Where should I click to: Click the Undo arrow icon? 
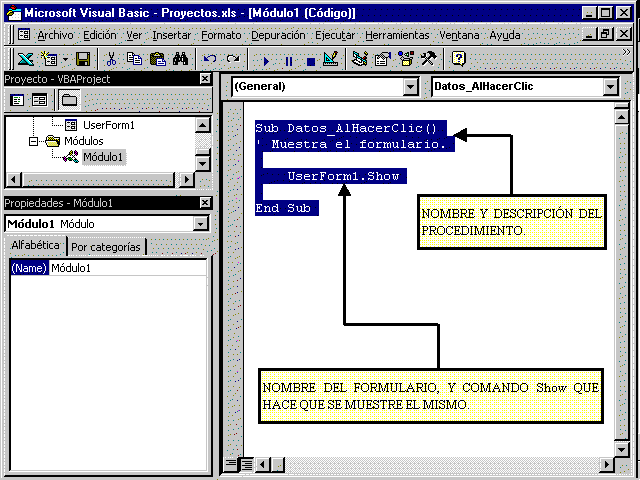[210, 60]
